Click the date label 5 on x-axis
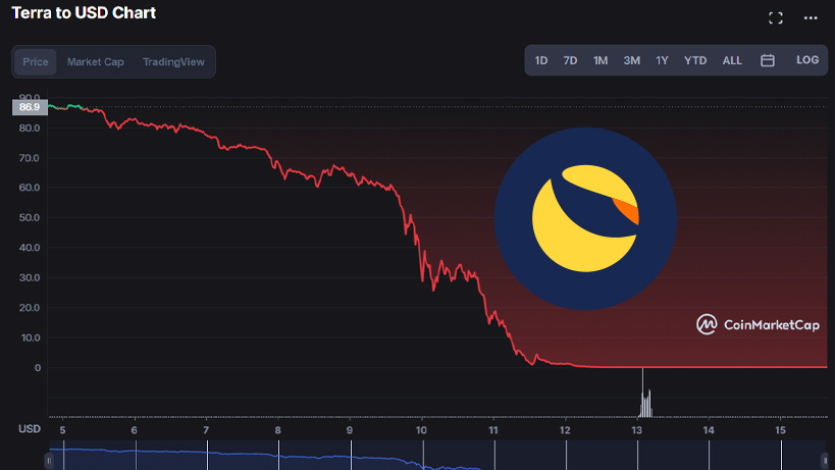 point(63,430)
